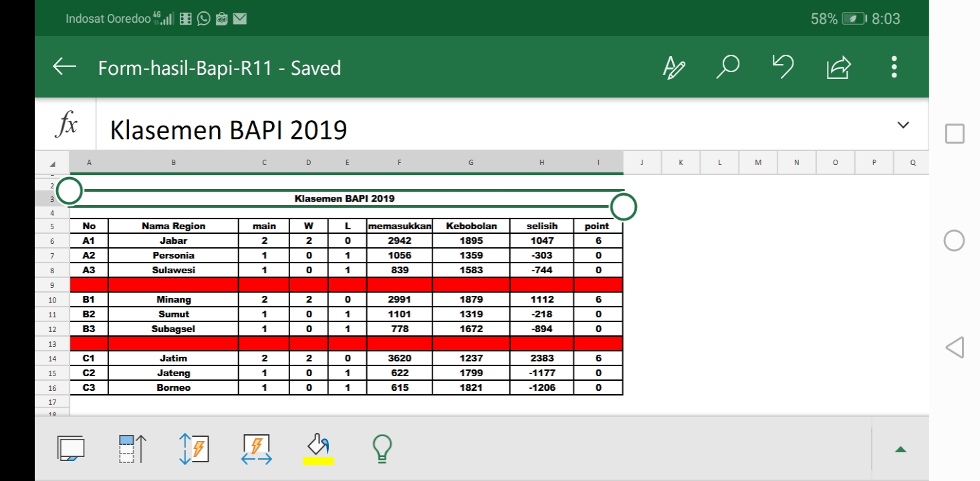Select the C1 cell
The image size is (980, 481).
(x=89, y=358)
